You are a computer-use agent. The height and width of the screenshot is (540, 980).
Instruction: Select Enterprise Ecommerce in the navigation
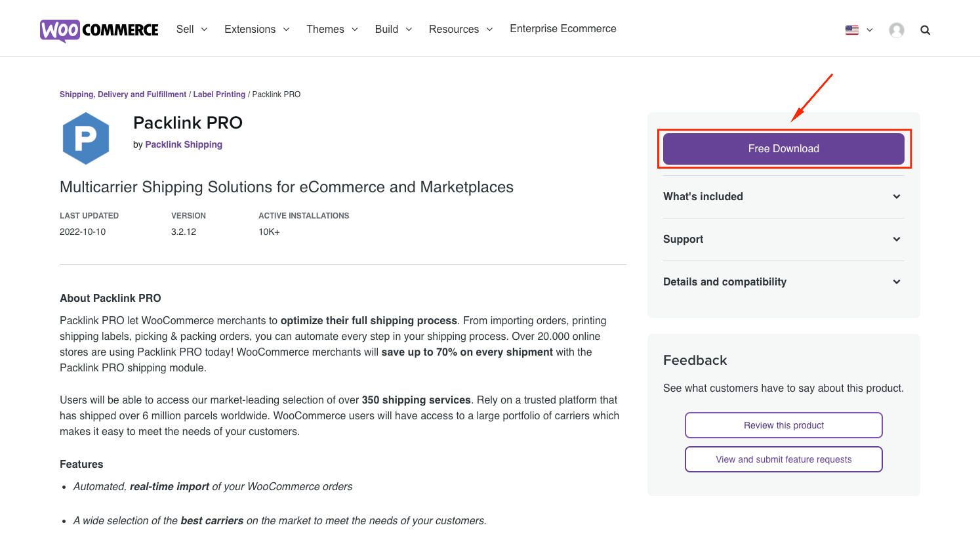(563, 29)
